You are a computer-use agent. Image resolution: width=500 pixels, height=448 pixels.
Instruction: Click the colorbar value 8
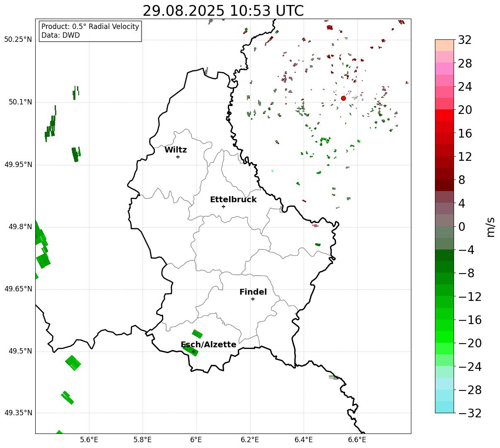[461, 180]
